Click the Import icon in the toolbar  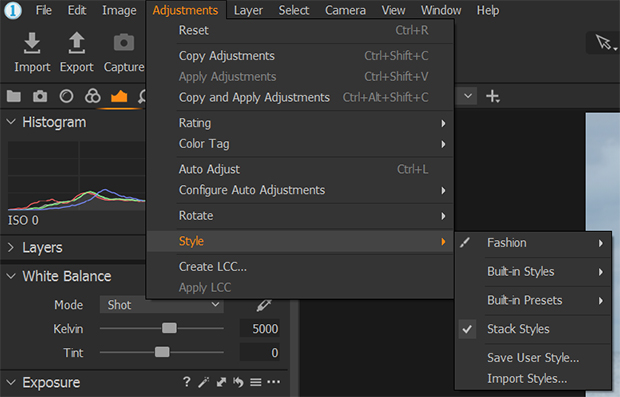[x=32, y=43]
